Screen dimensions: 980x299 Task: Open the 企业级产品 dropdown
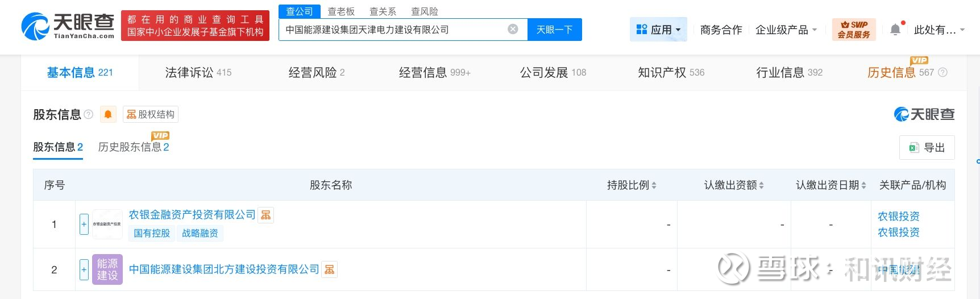(x=786, y=30)
